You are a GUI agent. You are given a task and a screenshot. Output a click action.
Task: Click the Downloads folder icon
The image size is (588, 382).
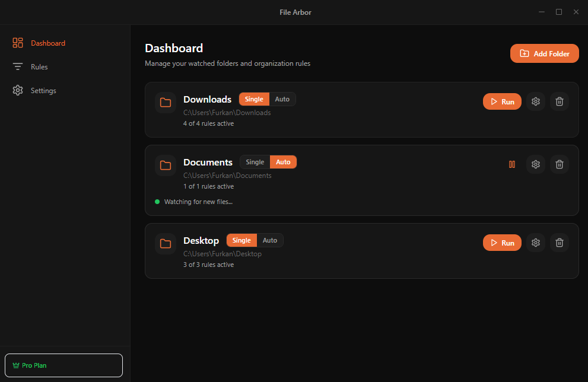[166, 102]
